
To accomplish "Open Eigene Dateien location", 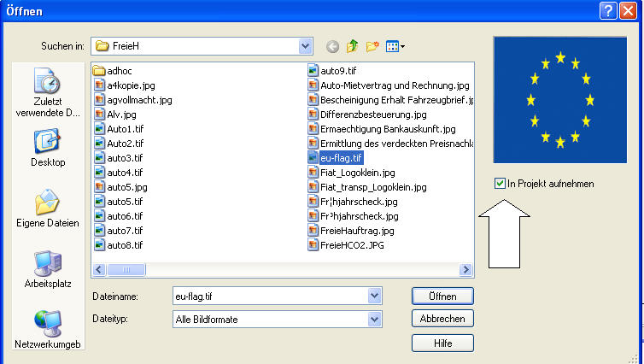I will [48, 208].
